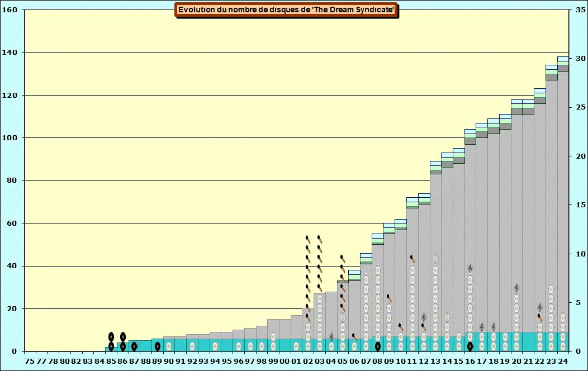The width and height of the screenshot is (588, 371).
Task: Click the black vinyl icon above year 87
Action: click(134, 346)
